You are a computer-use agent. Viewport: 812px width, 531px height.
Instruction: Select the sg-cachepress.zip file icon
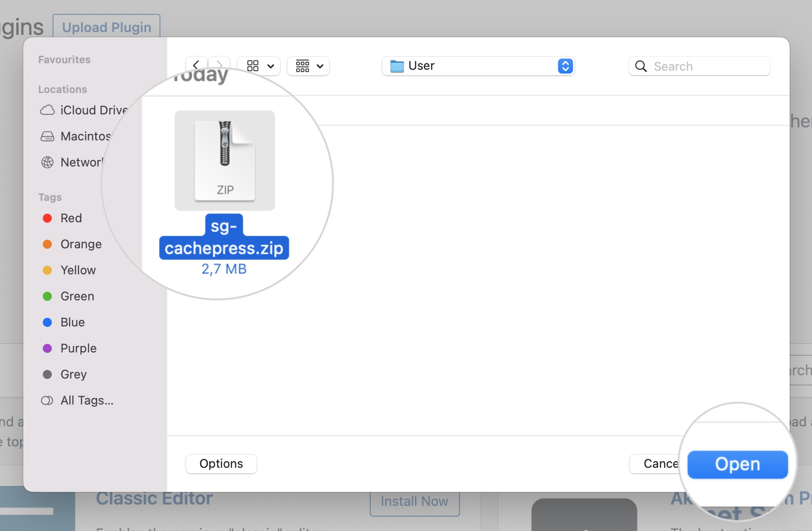(225, 160)
